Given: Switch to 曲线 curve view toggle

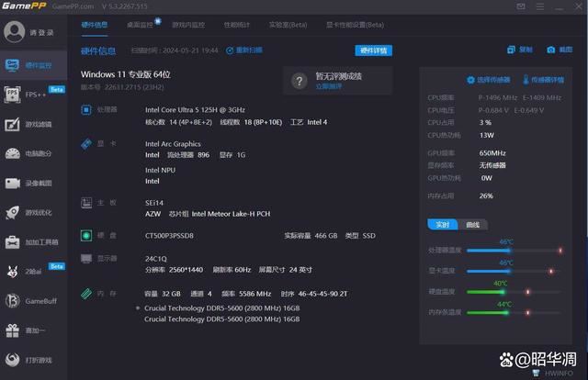Looking at the screenshot, I should [x=473, y=224].
